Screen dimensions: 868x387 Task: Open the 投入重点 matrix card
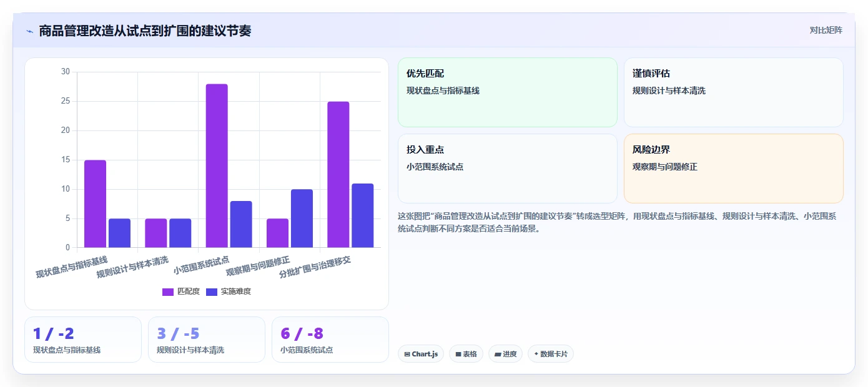tap(508, 169)
